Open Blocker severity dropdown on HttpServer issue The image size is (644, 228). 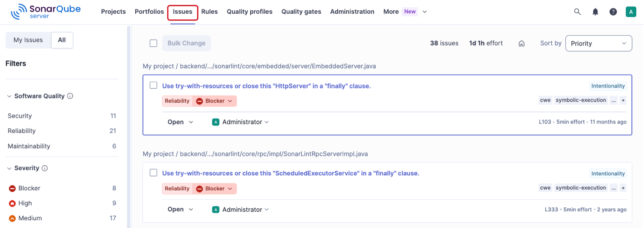point(215,101)
